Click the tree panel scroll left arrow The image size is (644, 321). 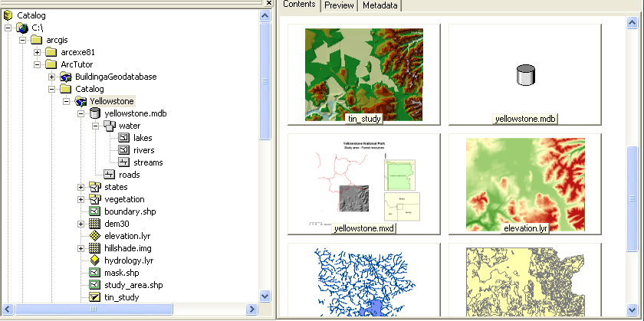pyautogui.click(x=8, y=309)
